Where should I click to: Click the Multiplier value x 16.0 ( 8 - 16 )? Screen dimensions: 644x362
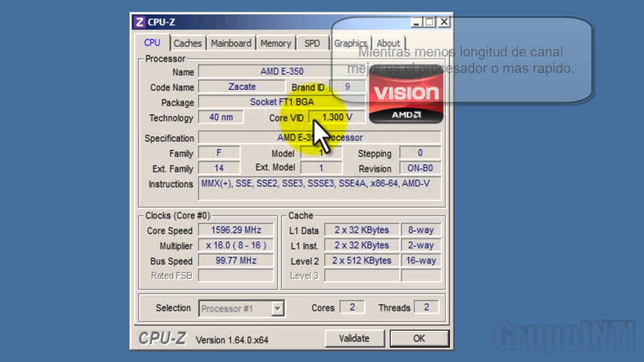[236, 245]
